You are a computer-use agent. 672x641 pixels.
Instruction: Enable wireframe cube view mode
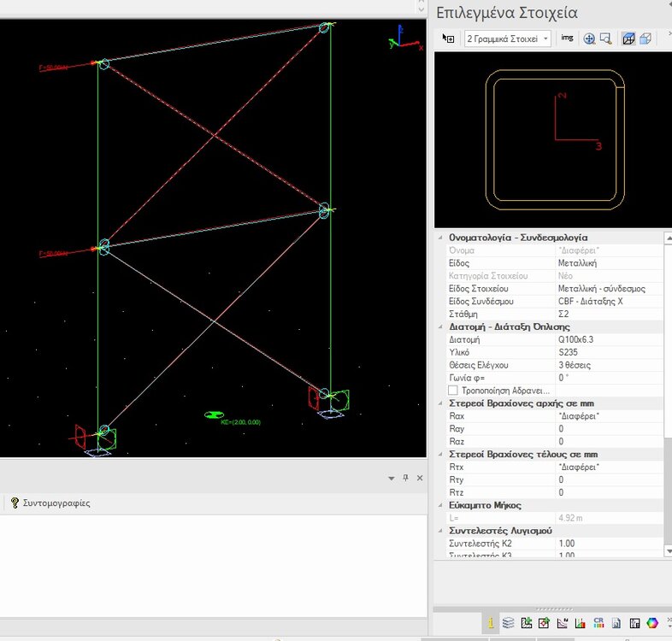pos(628,38)
